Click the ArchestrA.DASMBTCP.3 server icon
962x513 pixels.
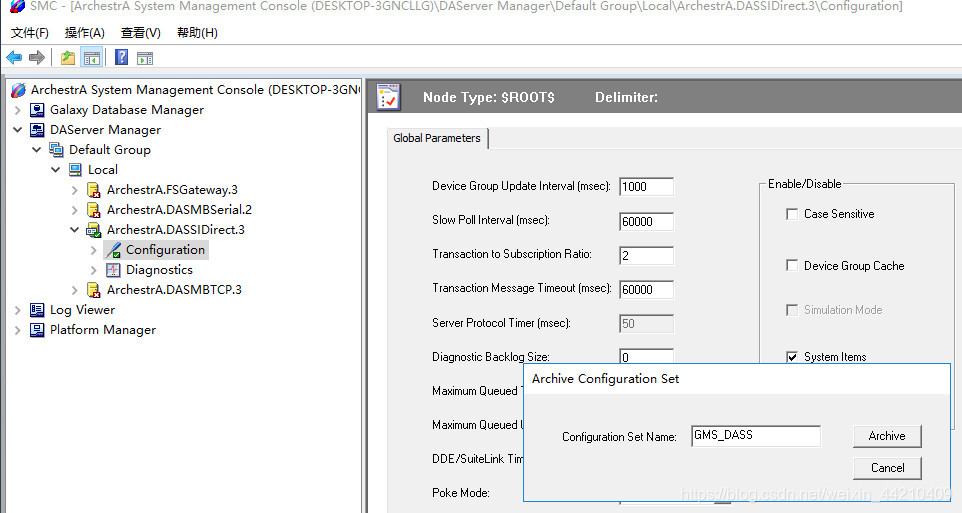coord(94,290)
